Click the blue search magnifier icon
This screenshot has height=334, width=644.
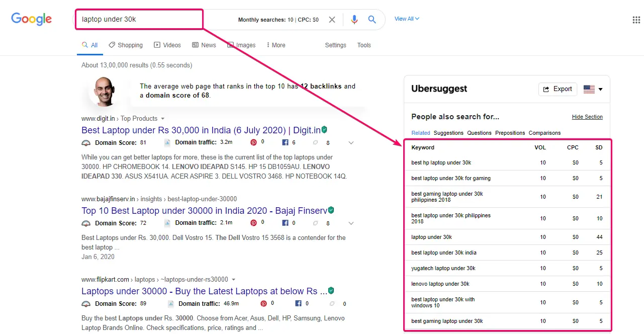(x=372, y=20)
